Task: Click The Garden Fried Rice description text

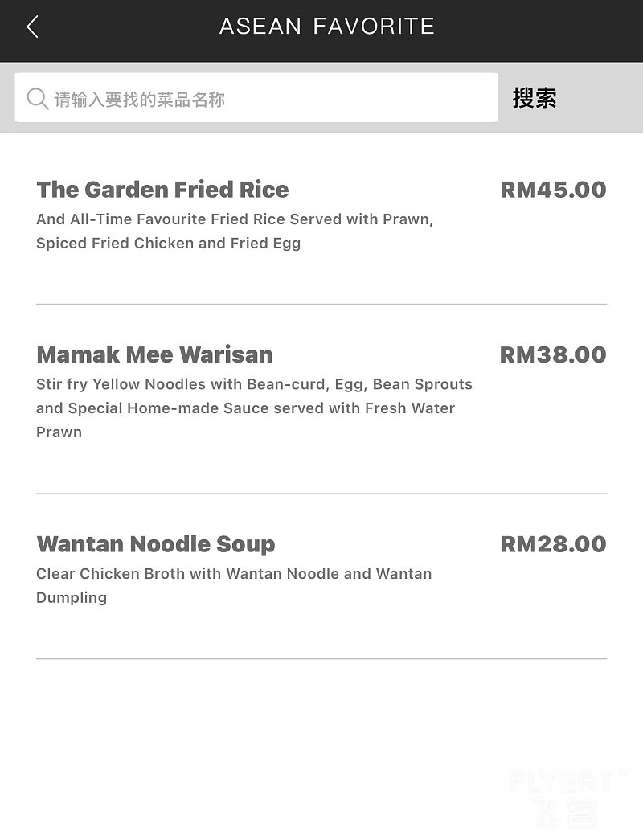Action: coord(235,232)
